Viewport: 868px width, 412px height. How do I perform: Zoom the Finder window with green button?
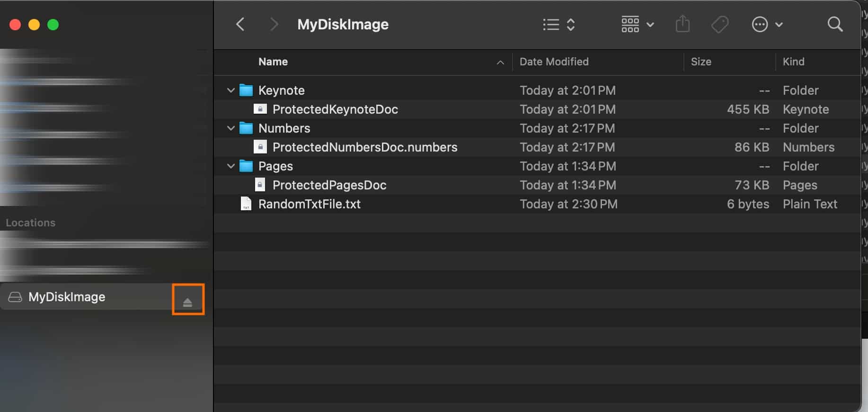53,25
